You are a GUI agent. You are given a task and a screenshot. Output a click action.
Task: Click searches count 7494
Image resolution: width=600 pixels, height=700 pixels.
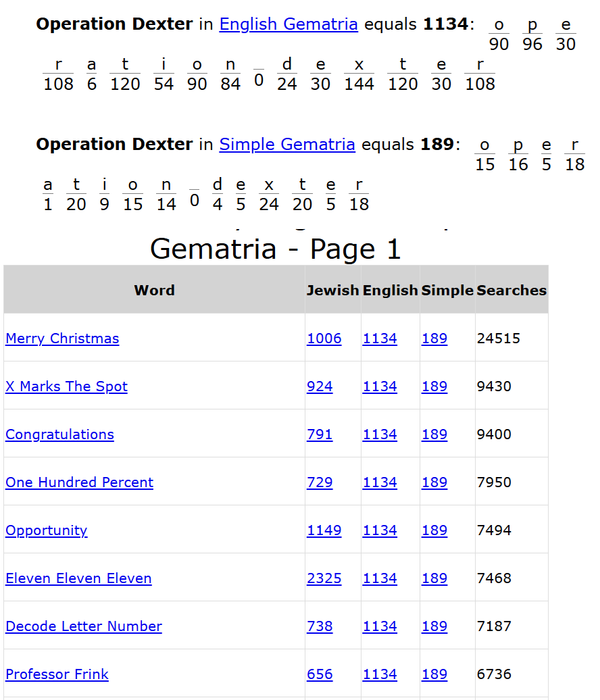tap(494, 531)
